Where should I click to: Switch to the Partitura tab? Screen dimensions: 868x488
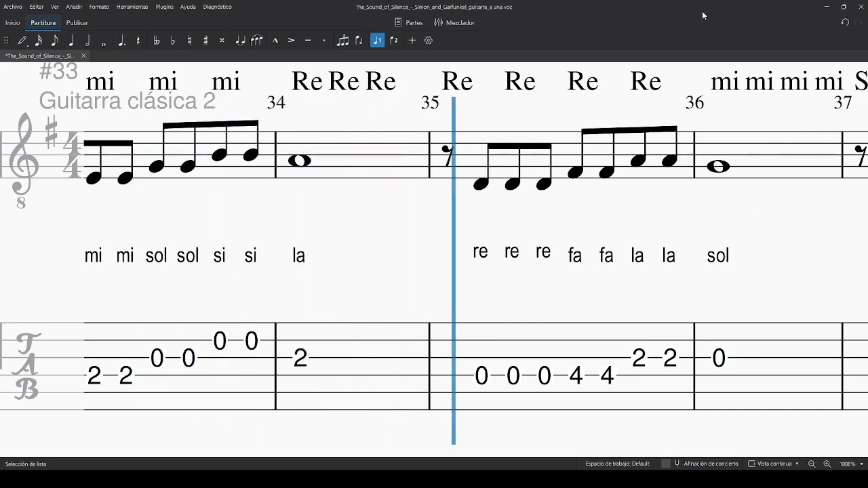coord(43,23)
